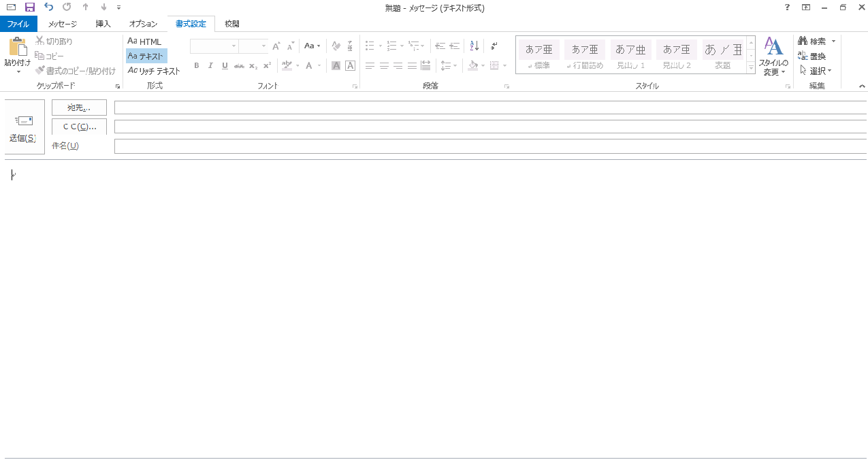Click the character border icon
Viewport: 868px width, 462px height.
pos(350,66)
